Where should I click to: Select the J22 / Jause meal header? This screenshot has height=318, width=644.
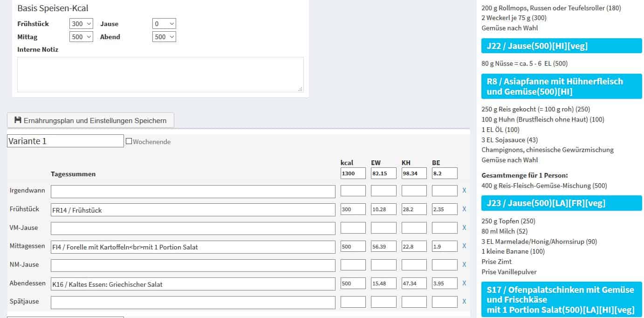[x=561, y=46]
